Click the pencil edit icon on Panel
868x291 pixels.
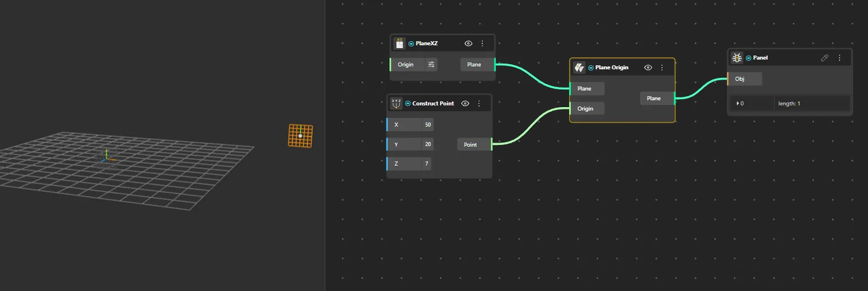point(824,58)
